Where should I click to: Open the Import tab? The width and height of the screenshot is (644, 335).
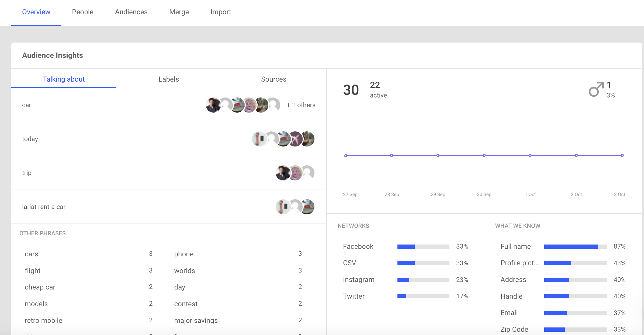pyautogui.click(x=221, y=12)
